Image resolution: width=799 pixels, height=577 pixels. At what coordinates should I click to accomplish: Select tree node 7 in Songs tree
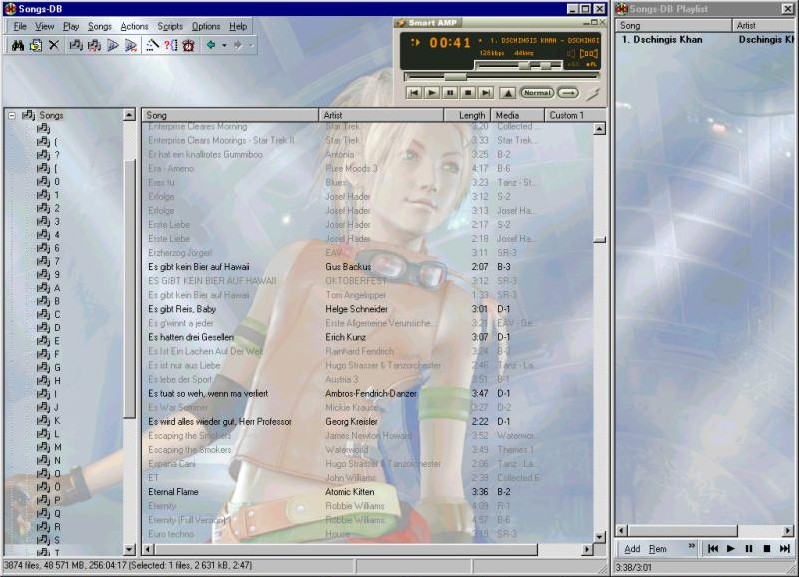pos(49,261)
